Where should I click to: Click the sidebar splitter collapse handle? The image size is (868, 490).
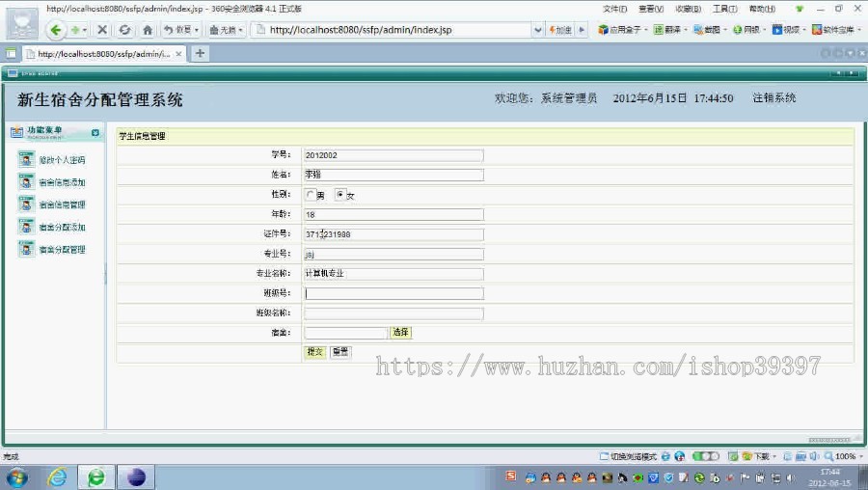pos(105,274)
